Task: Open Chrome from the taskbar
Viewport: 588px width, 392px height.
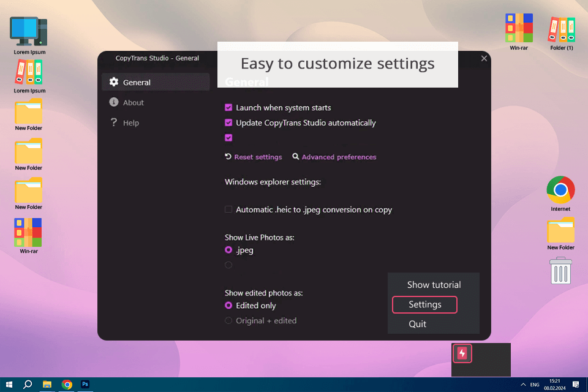Action: tap(67, 385)
